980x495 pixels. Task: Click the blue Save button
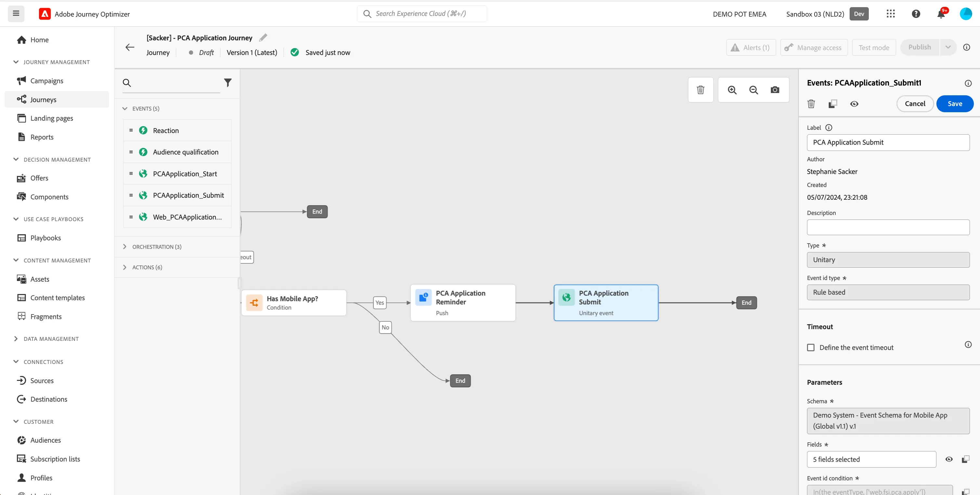pos(955,103)
